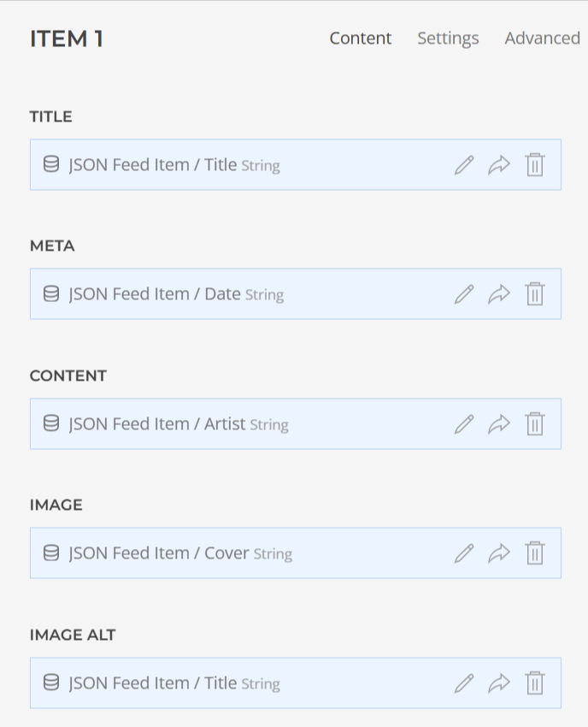Image resolution: width=588 pixels, height=727 pixels.
Task: Delete the Title field mapping
Action: pyautogui.click(x=535, y=165)
